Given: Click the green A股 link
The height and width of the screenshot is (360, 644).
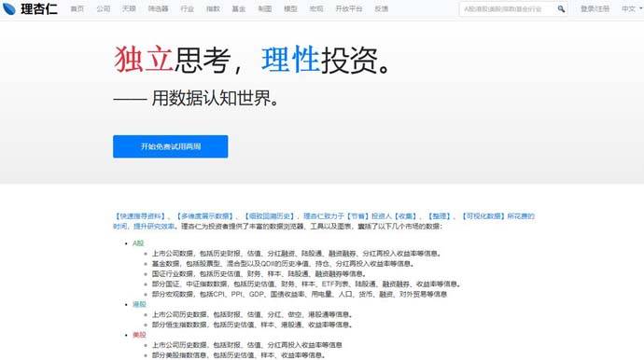Looking at the screenshot, I should coord(138,243).
